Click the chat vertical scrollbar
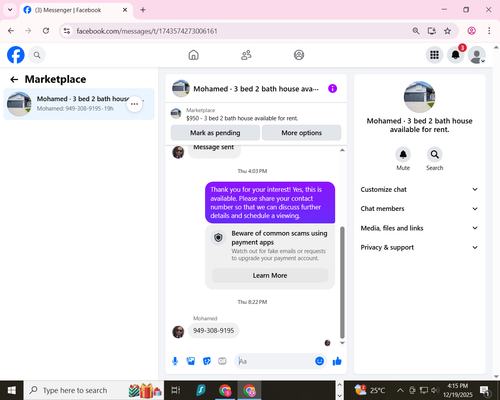This screenshot has width=500, height=400. [342, 282]
